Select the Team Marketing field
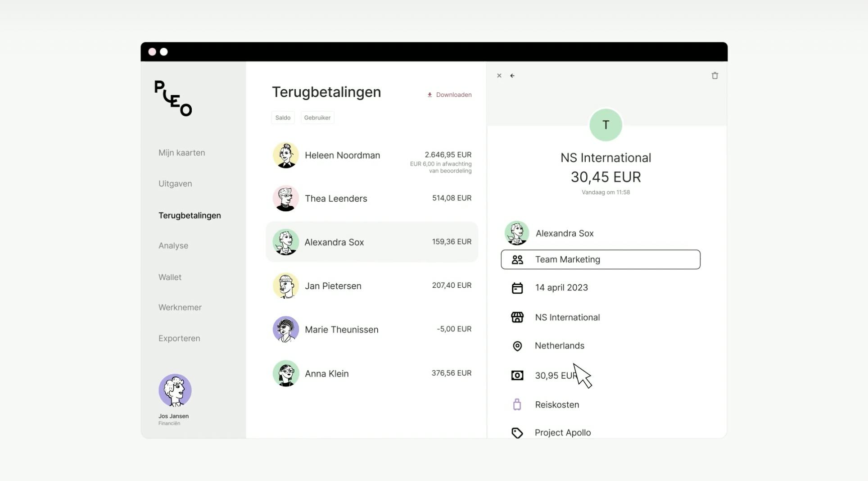 click(x=601, y=259)
